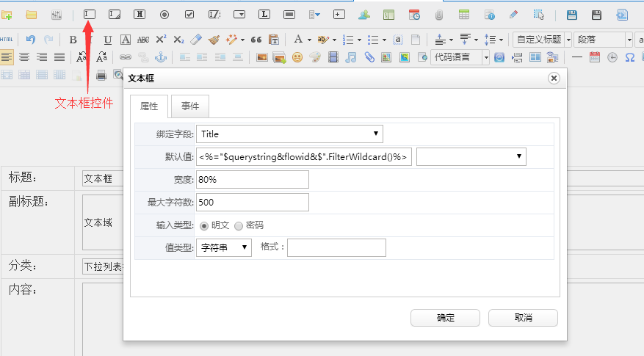644x356 pixels.
Task: Click the 默认值 input field
Action: pos(304,156)
